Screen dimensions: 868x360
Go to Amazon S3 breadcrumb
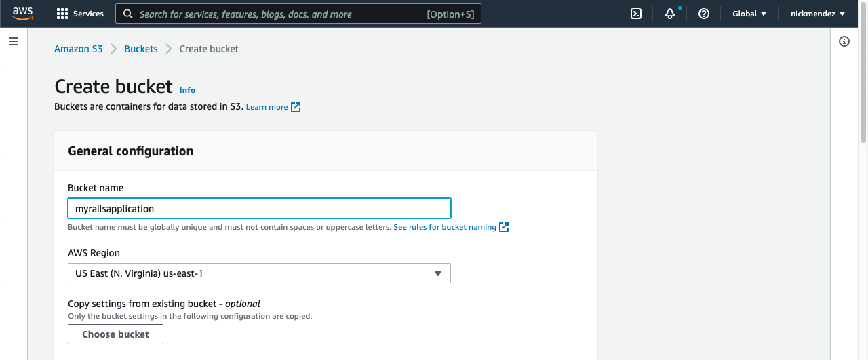point(79,49)
